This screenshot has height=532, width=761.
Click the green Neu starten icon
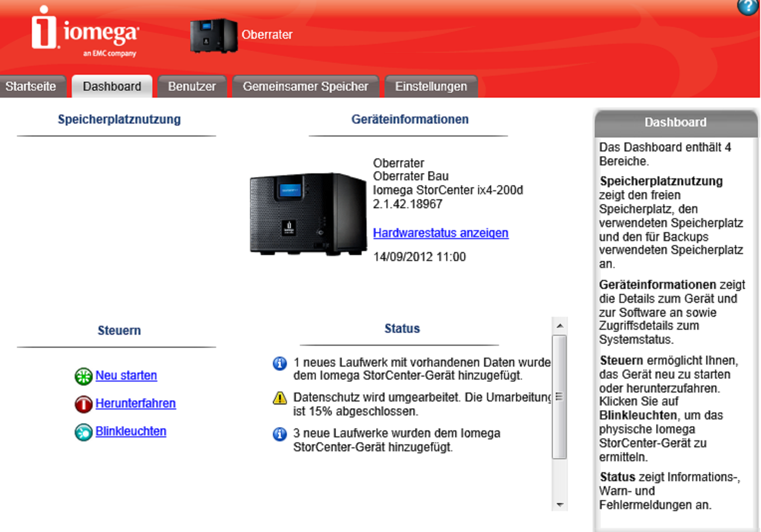coord(84,376)
